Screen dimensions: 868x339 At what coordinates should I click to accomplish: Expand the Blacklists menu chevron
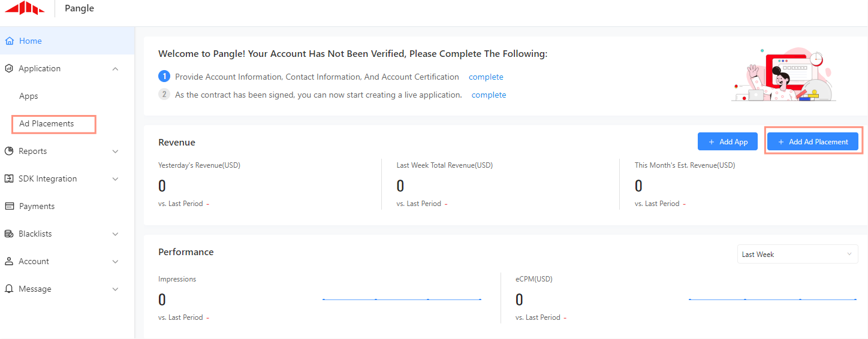(116, 234)
